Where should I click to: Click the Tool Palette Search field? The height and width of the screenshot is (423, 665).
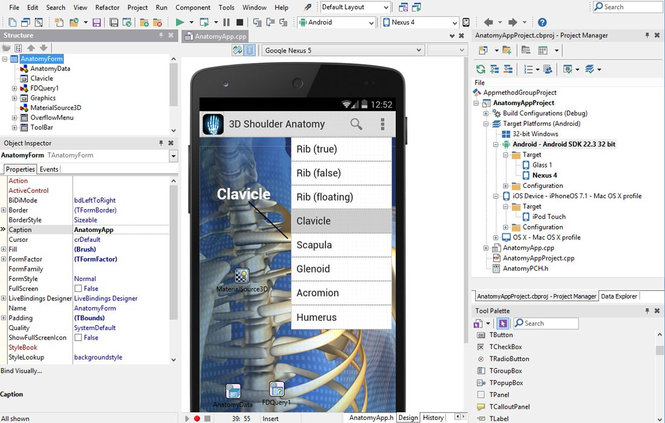546,323
